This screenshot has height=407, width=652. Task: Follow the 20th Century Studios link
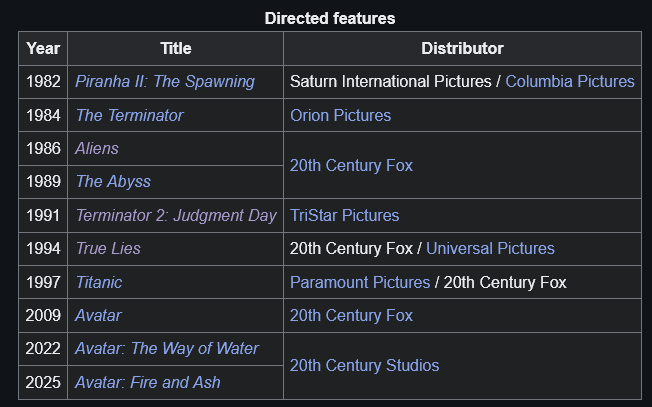pos(364,365)
